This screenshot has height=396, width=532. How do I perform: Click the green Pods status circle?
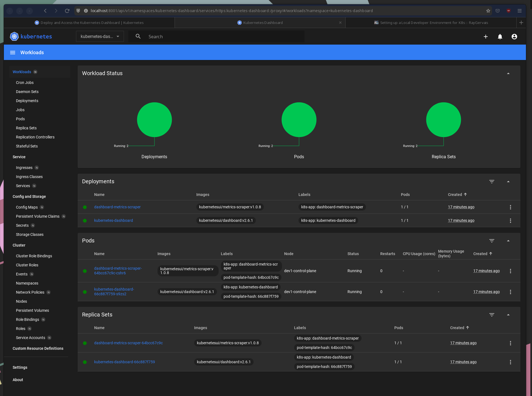299,120
